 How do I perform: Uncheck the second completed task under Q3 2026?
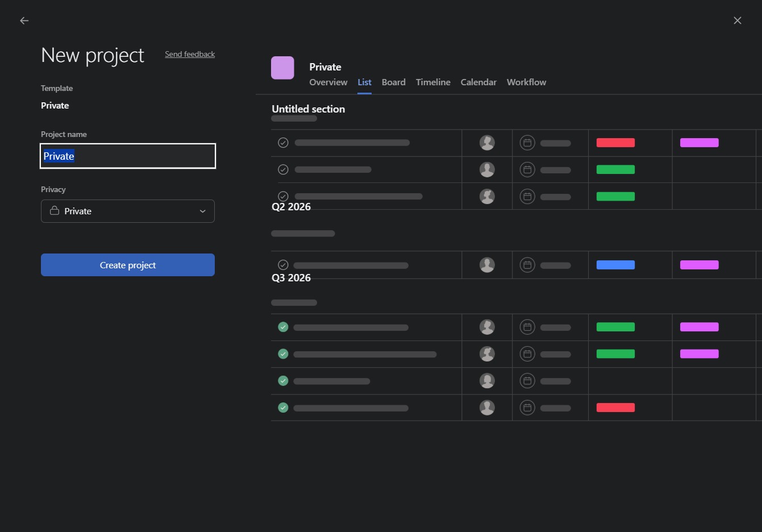click(x=283, y=354)
